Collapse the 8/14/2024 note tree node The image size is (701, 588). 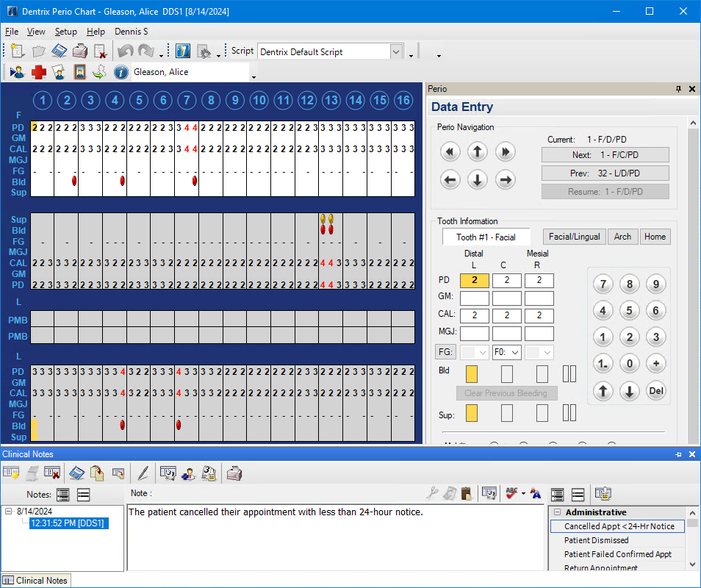(x=8, y=512)
